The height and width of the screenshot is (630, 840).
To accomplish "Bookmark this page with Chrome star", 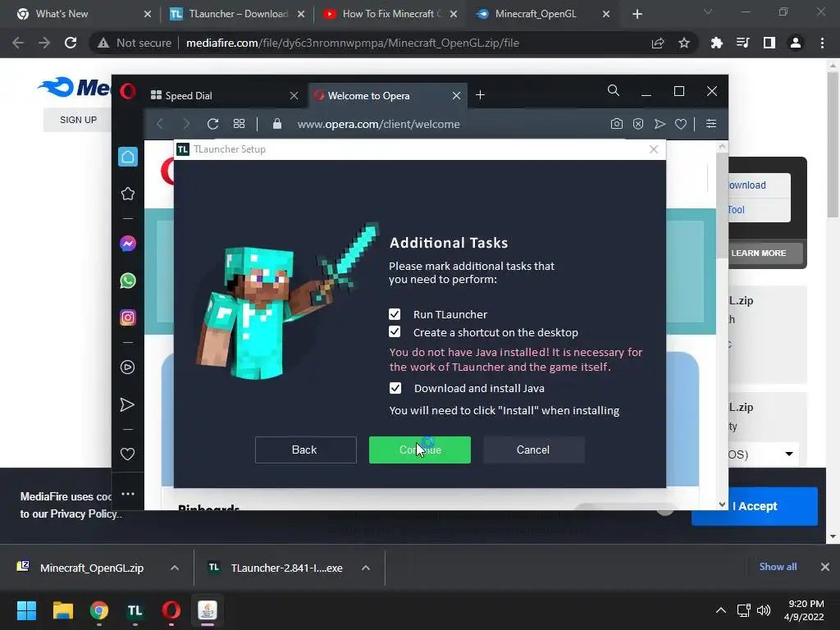I will tap(684, 43).
